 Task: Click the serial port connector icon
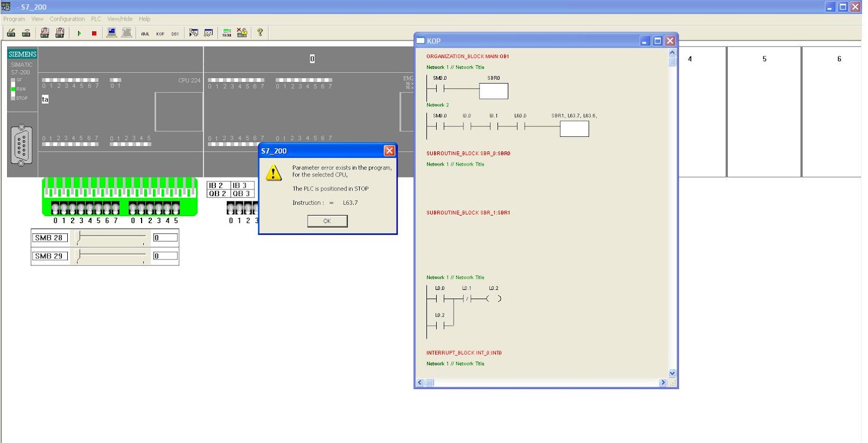[x=22, y=145]
